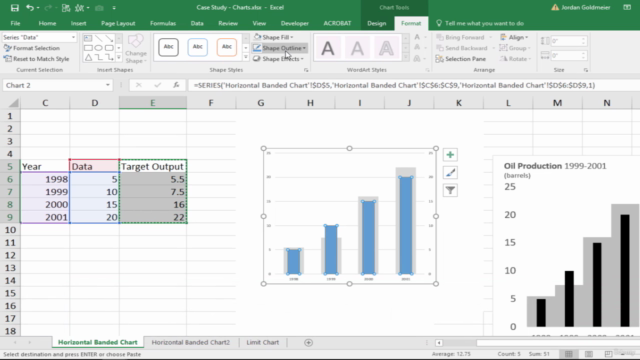Click the Select All corner triangle
The height and width of the screenshot is (360, 640).
click(14, 103)
